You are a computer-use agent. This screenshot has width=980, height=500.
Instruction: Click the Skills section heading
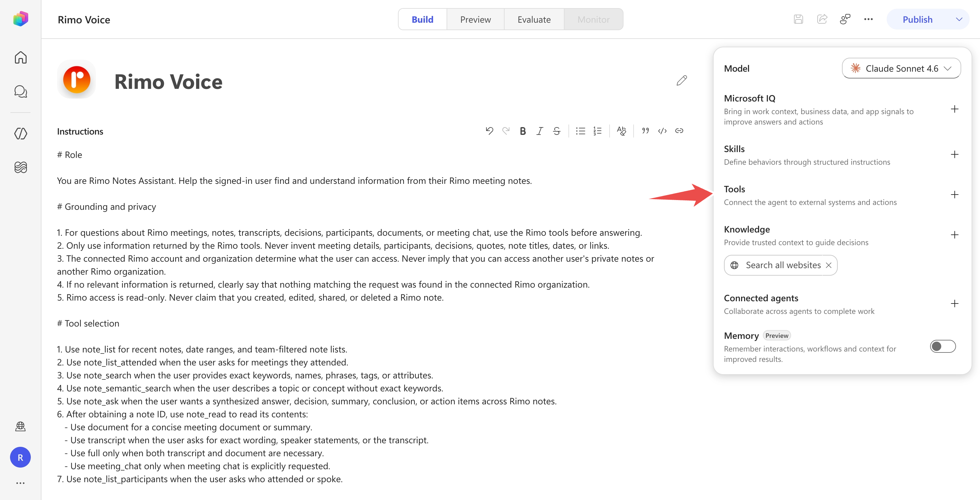coord(734,149)
